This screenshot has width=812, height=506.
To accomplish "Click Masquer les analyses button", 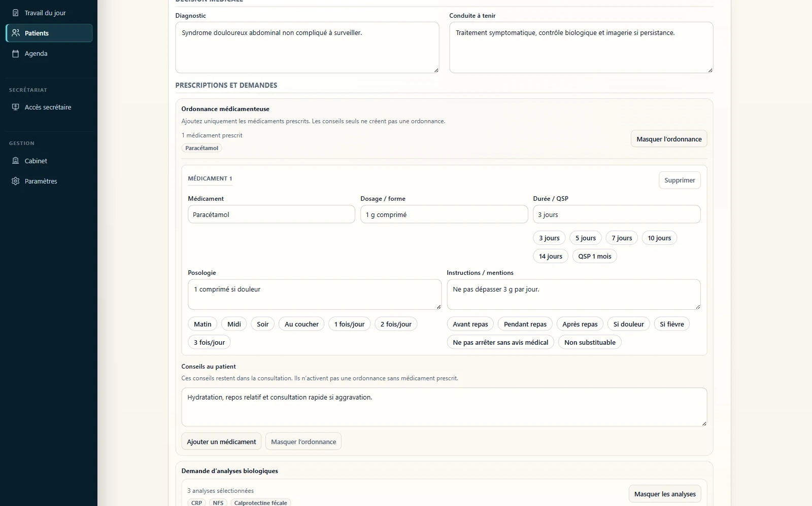I will (x=665, y=494).
